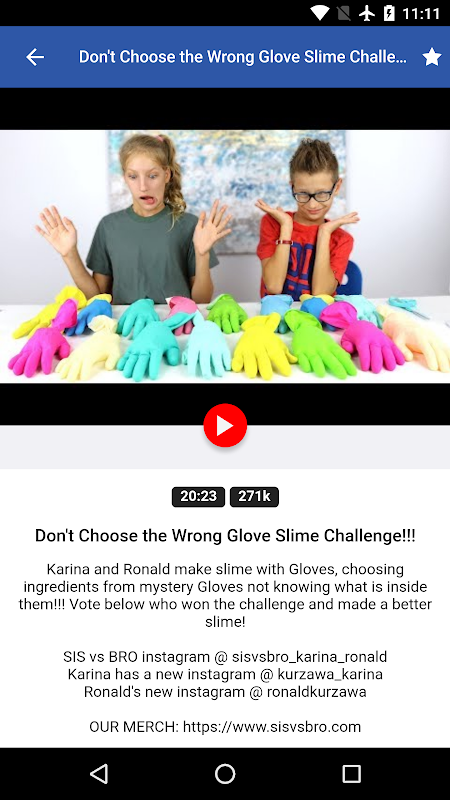Tap the kurzawa_karina instagram handle
The width and height of the screenshot is (450, 800).
(330, 674)
